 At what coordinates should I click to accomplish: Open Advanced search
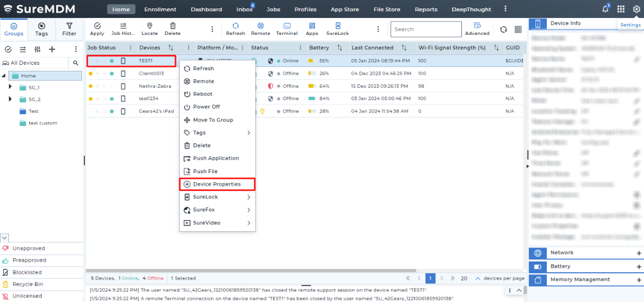click(477, 29)
